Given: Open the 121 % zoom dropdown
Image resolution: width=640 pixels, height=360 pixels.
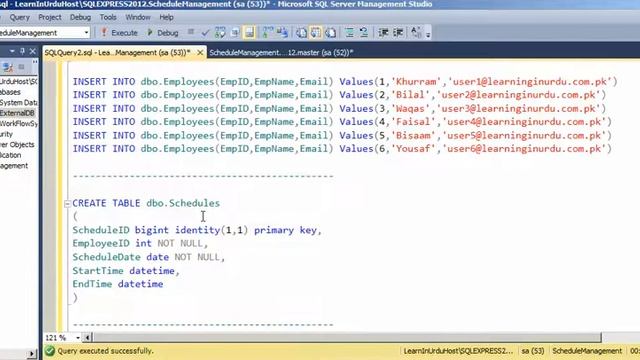Looking at the screenshot, I should [x=78, y=338].
